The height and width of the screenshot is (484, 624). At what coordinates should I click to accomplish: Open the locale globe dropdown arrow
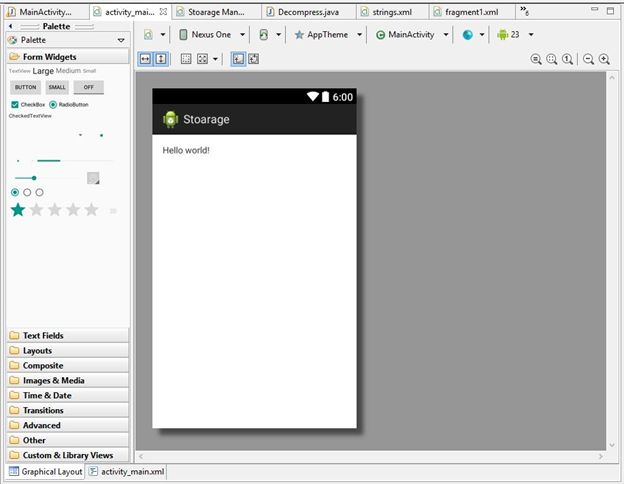[x=482, y=35]
